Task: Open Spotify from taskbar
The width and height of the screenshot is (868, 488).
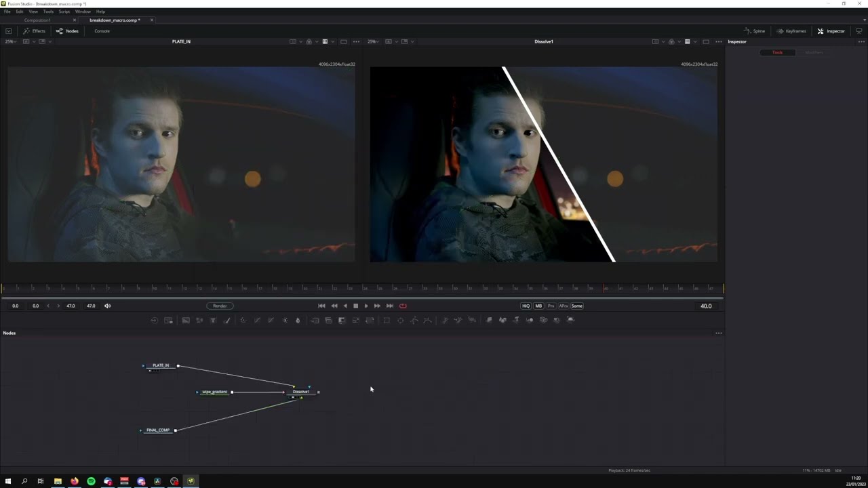Action: tap(91, 481)
